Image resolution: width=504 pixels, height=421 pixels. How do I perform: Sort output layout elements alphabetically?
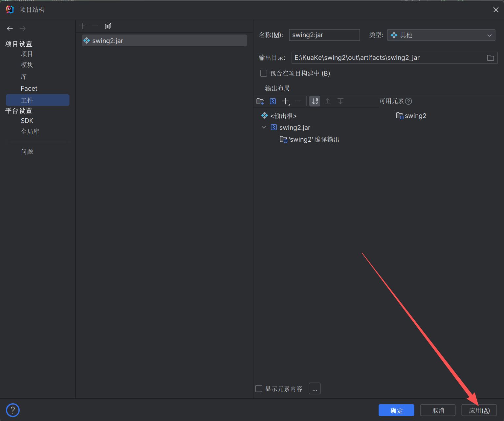click(x=315, y=101)
